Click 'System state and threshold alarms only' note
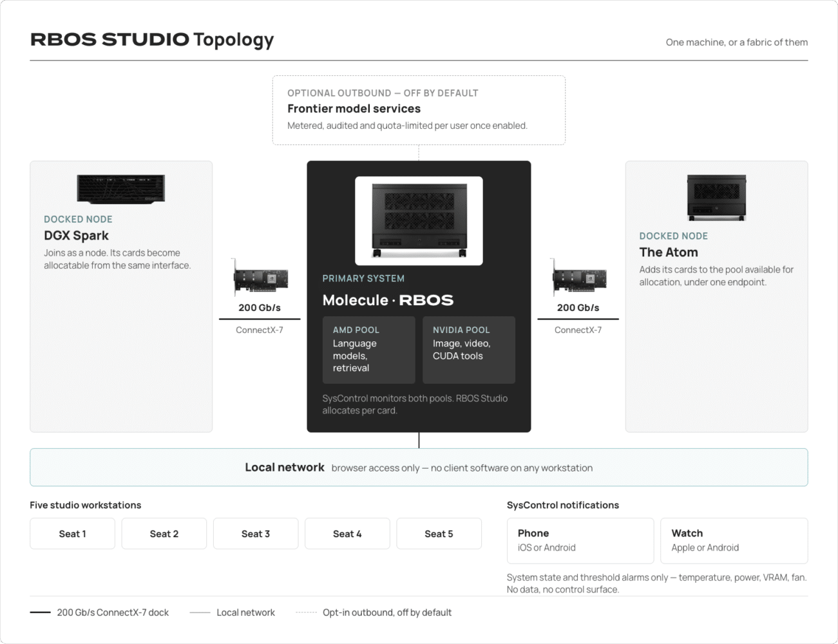 click(x=656, y=583)
